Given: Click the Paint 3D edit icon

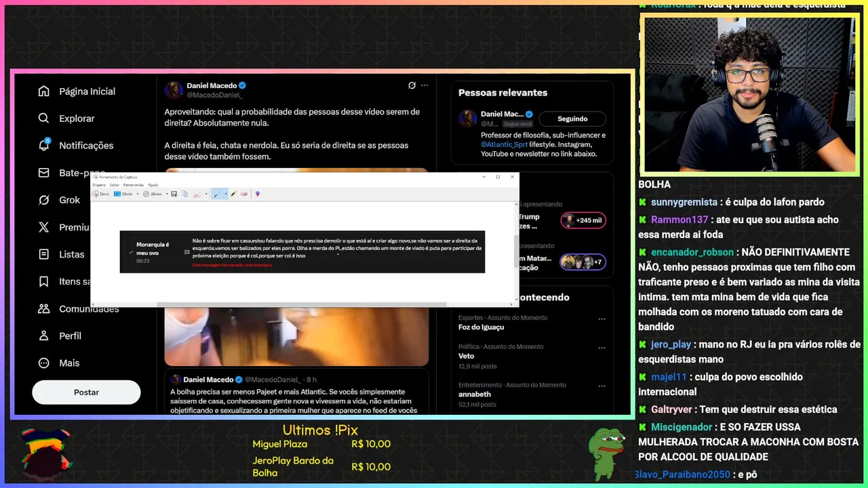Looking at the screenshot, I should [x=258, y=194].
